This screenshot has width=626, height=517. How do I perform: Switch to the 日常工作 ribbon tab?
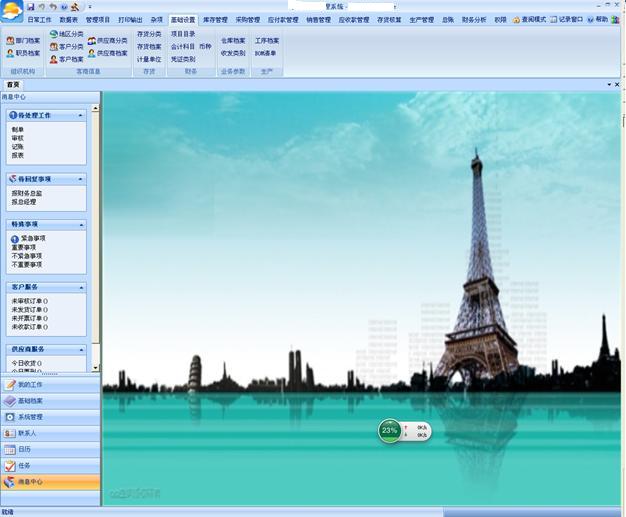point(39,20)
